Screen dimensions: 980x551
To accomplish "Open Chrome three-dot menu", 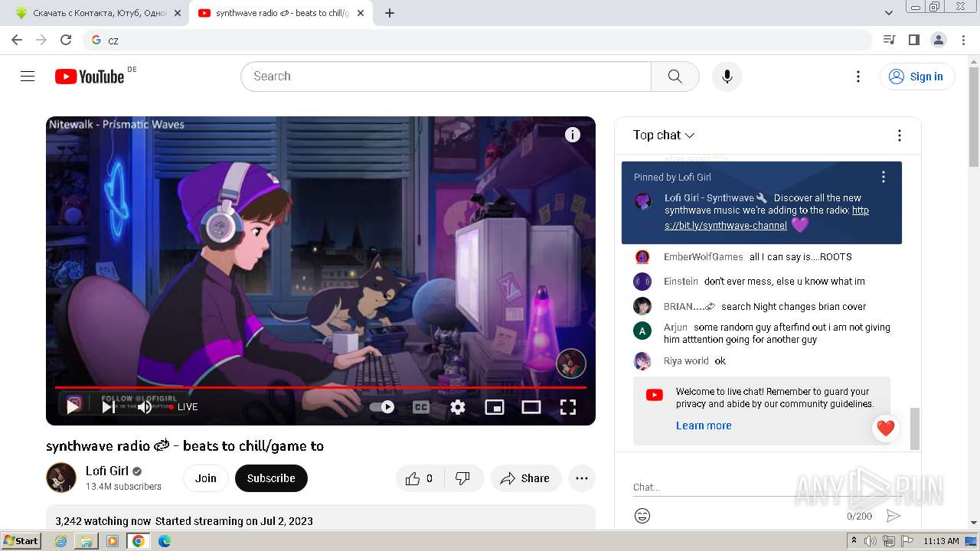I will click(964, 40).
